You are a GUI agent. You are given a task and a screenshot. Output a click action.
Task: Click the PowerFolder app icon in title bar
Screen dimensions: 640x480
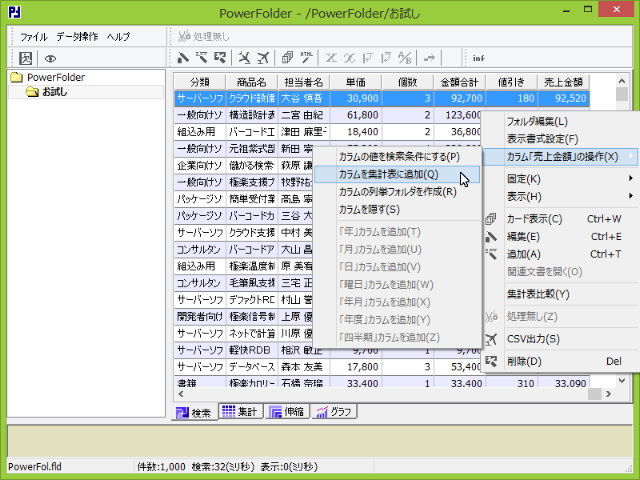click(x=15, y=12)
